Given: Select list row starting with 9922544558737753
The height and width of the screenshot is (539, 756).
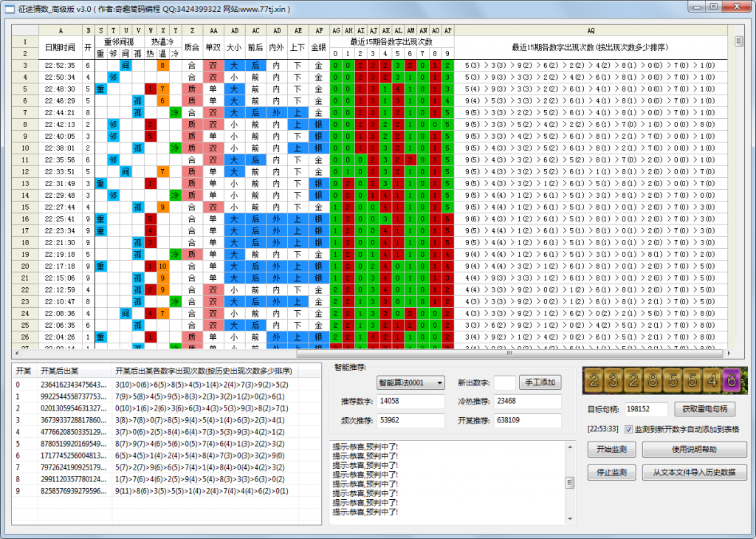Looking at the screenshot, I should tap(166, 396).
